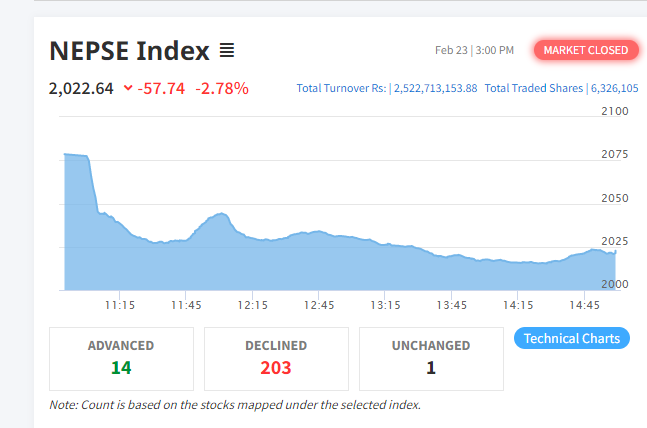The image size is (647, 428).
Task: Open the Technical Charts button
Action: [x=572, y=338]
